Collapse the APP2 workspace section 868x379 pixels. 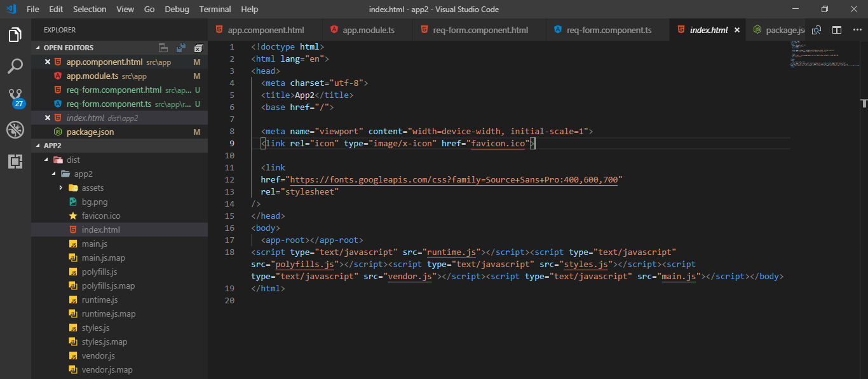38,146
